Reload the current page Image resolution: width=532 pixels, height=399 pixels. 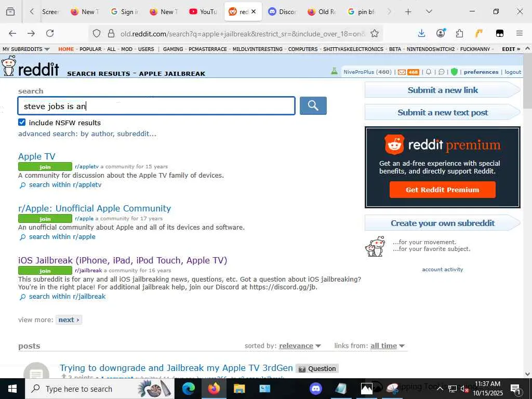(50, 33)
